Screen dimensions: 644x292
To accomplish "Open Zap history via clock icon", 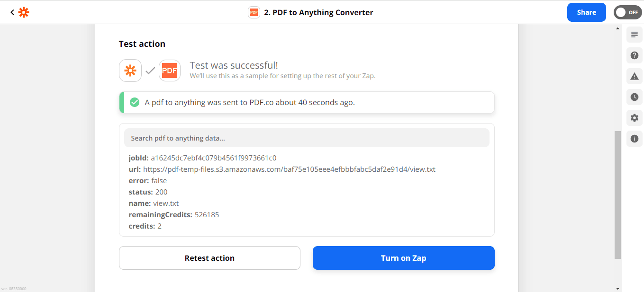I will coord(634,97).
